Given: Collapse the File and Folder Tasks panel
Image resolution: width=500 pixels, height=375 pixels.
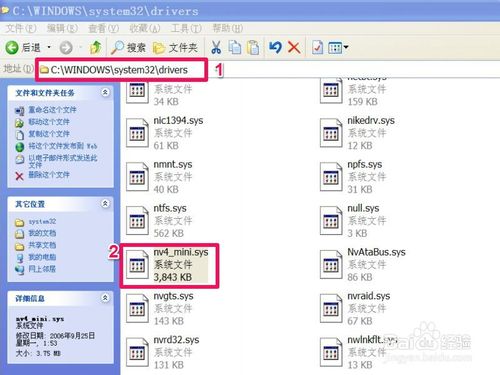Looking at the screenshot, I should click(x=105, y=92).
